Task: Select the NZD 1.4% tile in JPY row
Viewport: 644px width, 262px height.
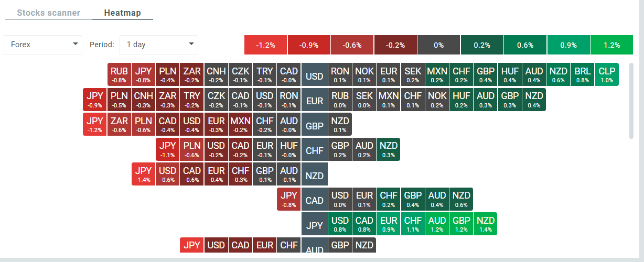Action: (x=485, y=223)
